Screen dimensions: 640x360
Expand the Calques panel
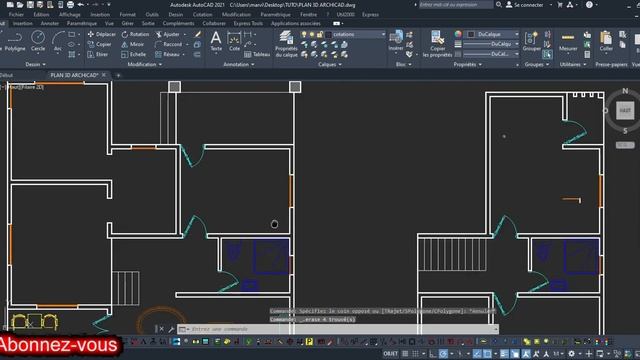[x=330, y=64]
